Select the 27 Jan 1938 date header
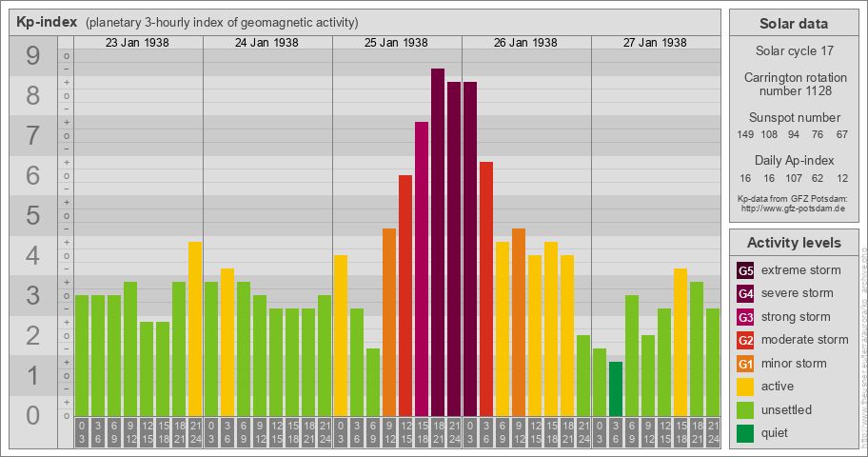The height and width of the screenshot is (457, 868). coord(655,43)
